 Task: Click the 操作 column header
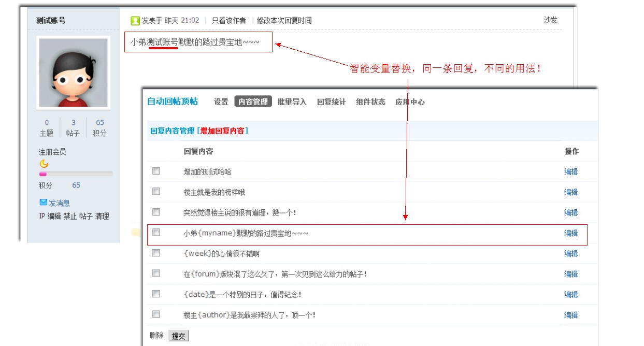571,151
